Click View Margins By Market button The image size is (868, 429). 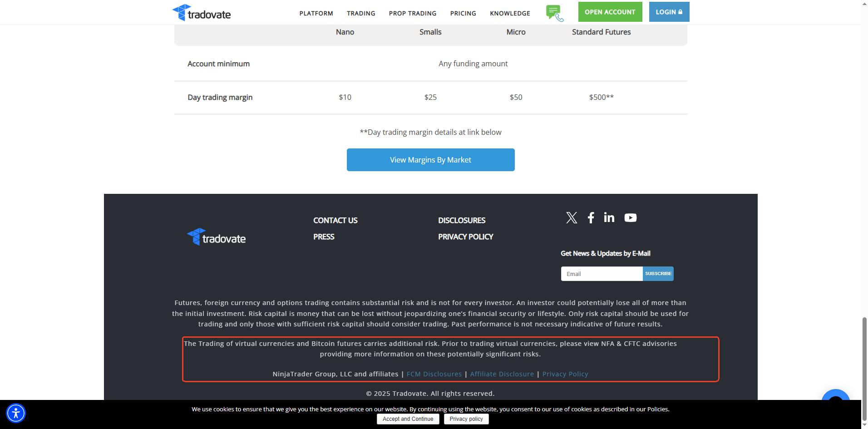[431, 160]
